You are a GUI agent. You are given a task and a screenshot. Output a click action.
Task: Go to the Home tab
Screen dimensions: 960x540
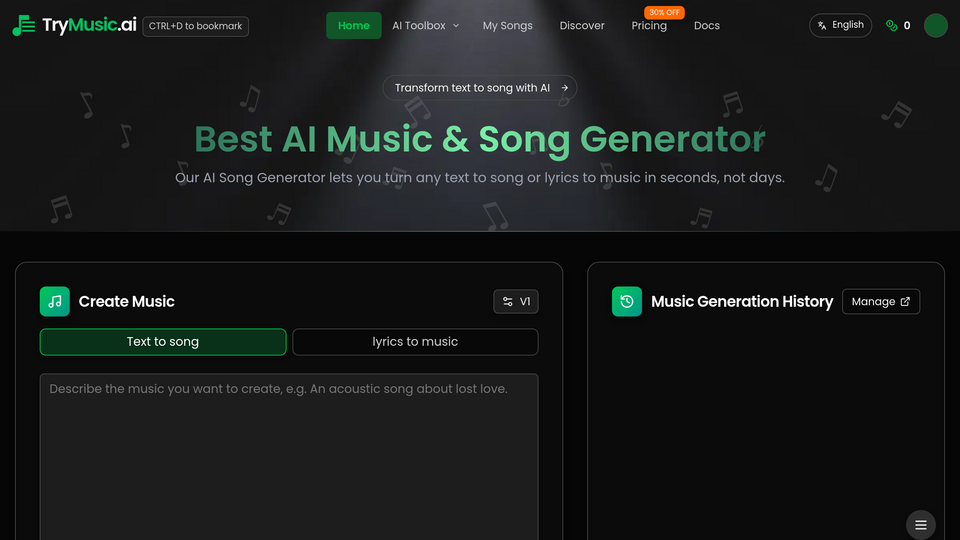coord(354,26)
